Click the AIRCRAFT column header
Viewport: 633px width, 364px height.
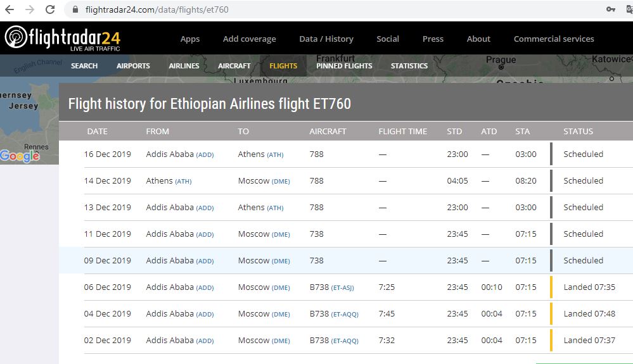328,132
